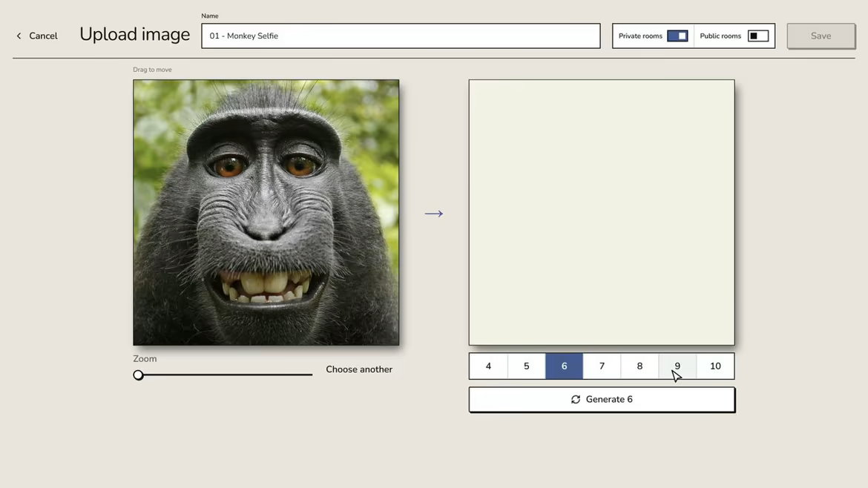The height and width of the screenshot is (488, 868).
Task: Select grid size 7
Action: tap(602, 366)
